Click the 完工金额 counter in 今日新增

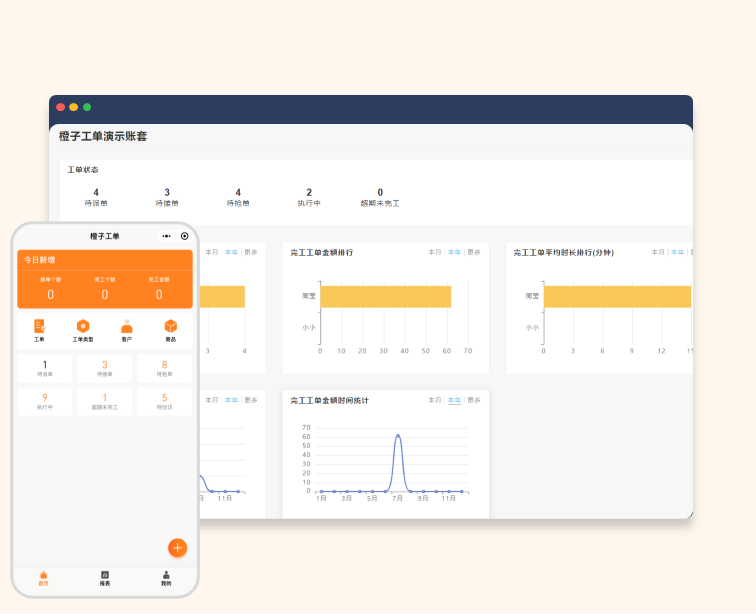point(159,288)
